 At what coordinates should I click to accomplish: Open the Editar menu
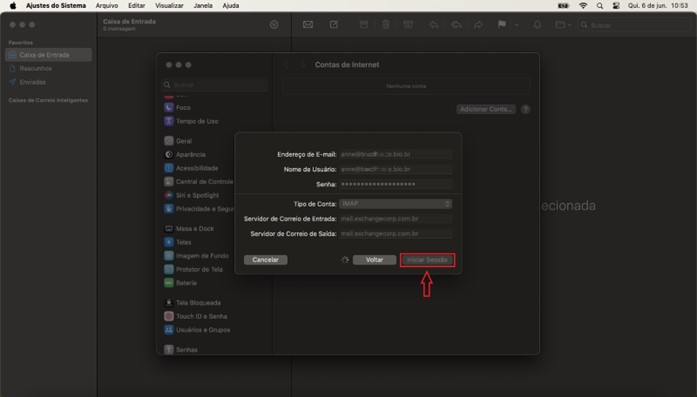click(x=136, y=6)
